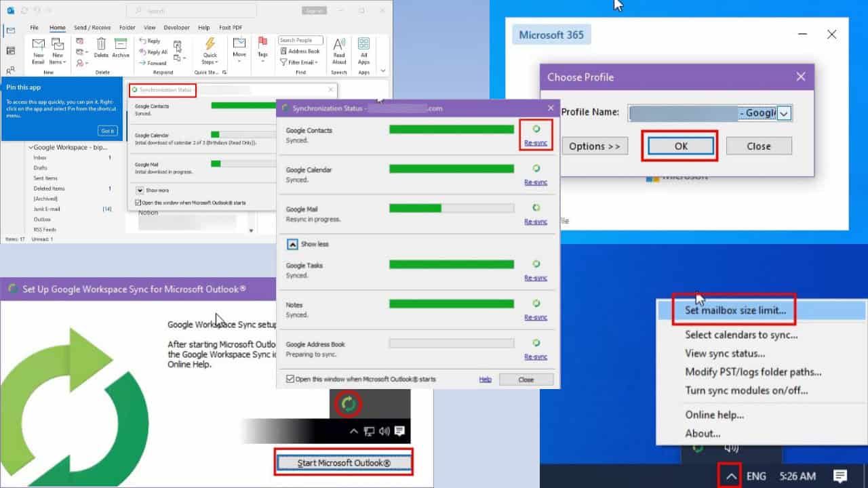The height and width of the screenshot is (488, 868).
Task: Click the Outlook search box
Action: click(192, 11)
